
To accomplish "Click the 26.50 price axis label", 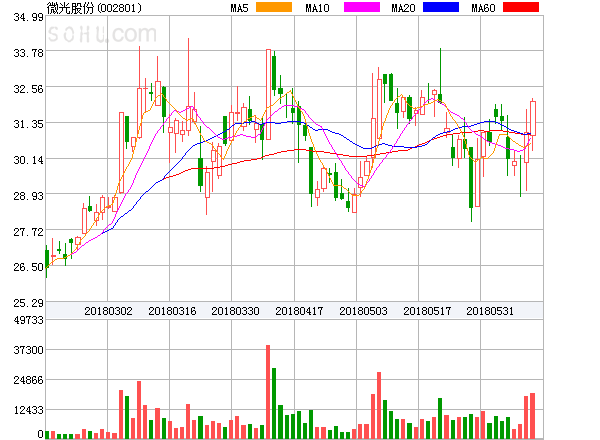I will (28, 267).
